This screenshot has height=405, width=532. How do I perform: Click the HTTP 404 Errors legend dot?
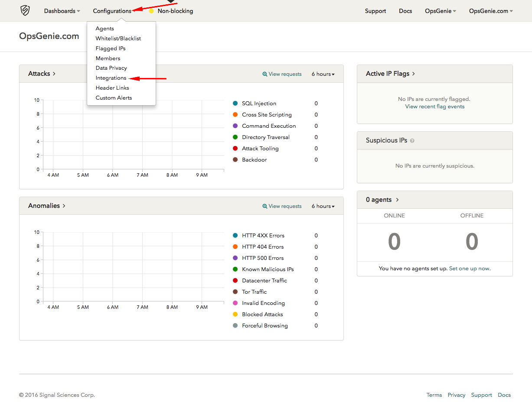[235, 247]
